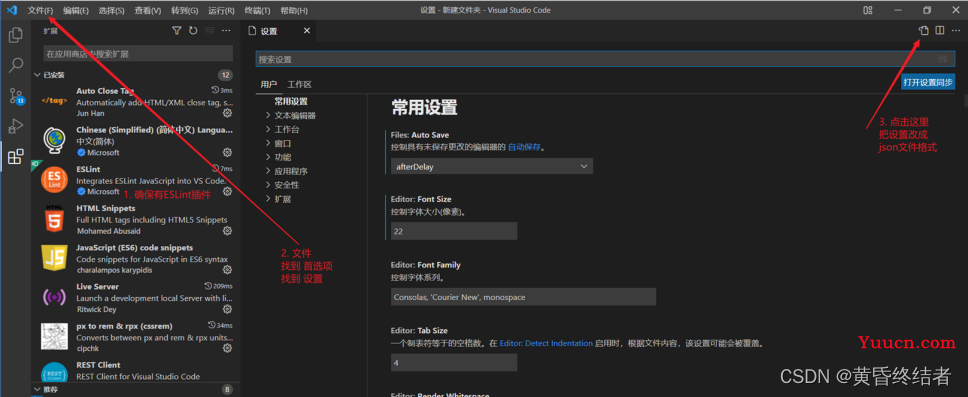Clear extensions search results icon
This screenshot has width=968, height=397.
click(x=210, y=31)
